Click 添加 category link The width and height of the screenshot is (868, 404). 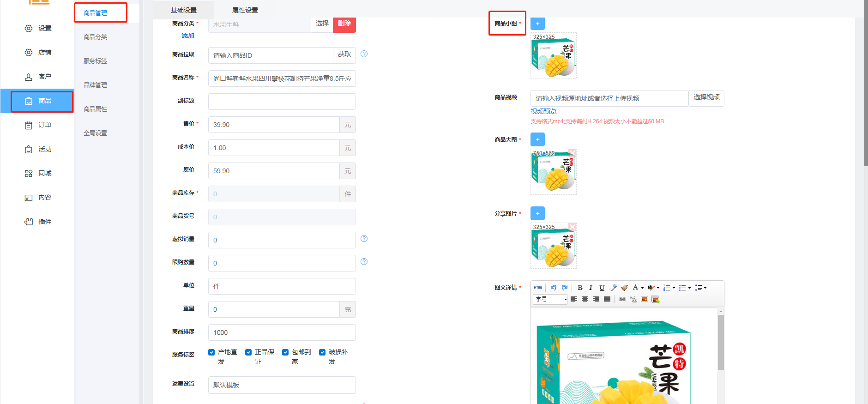pyautogui.click(x=188, y=36)
